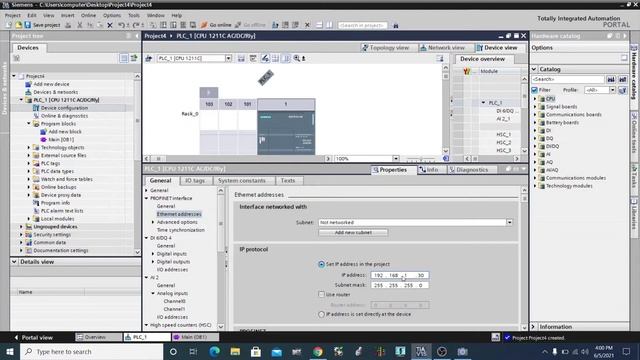Click the Subnet mask input field
Image resolution: width=640 pixels, height=360 pixels.
400,285
